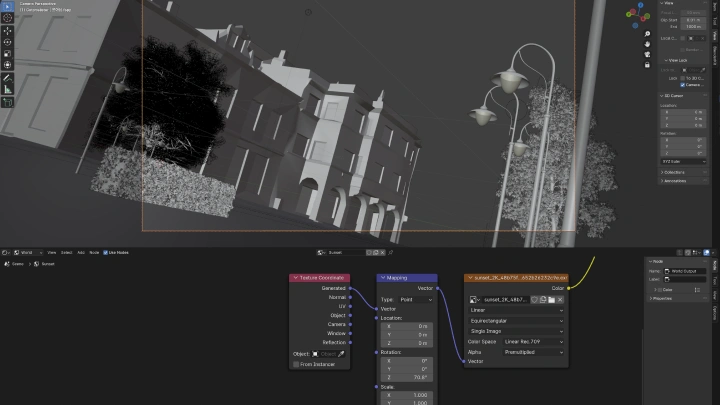
Task: Click the object eyedropper icon in Texture Coordinate
Action: pyautogui.click(x=341, y=354)
